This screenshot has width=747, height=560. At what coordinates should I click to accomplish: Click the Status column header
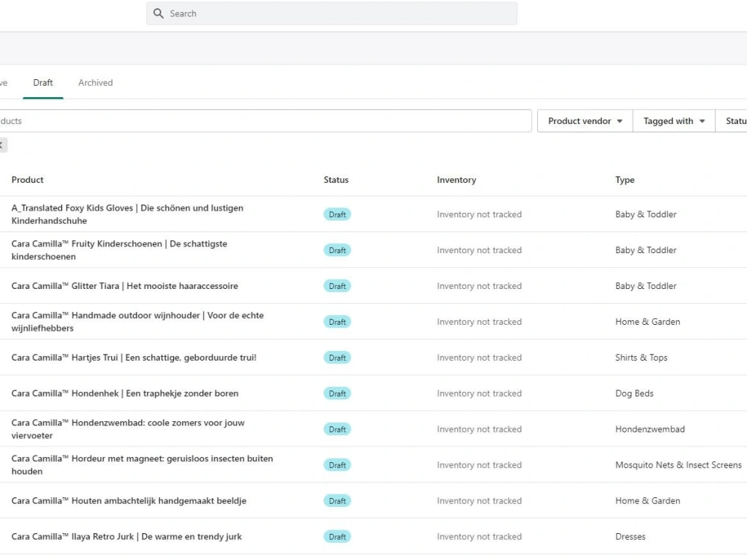(336, 180)
